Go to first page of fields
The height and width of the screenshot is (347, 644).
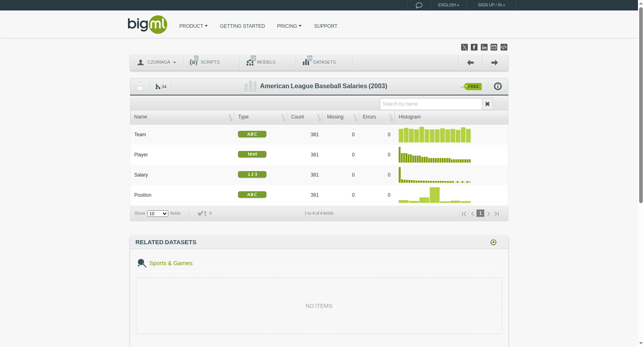click(x=464, y=214)
